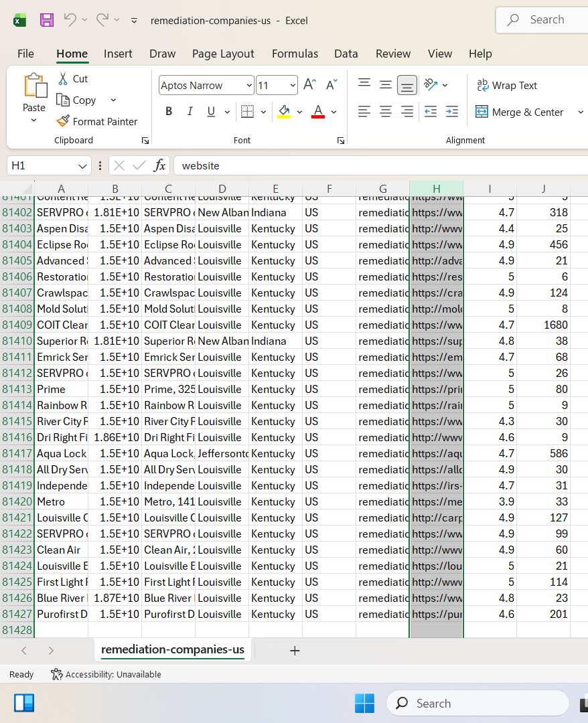Click the formula bar Enter checkmark
Image resolution: width=588 pixels, height=723 pixels.
[139, 165]
